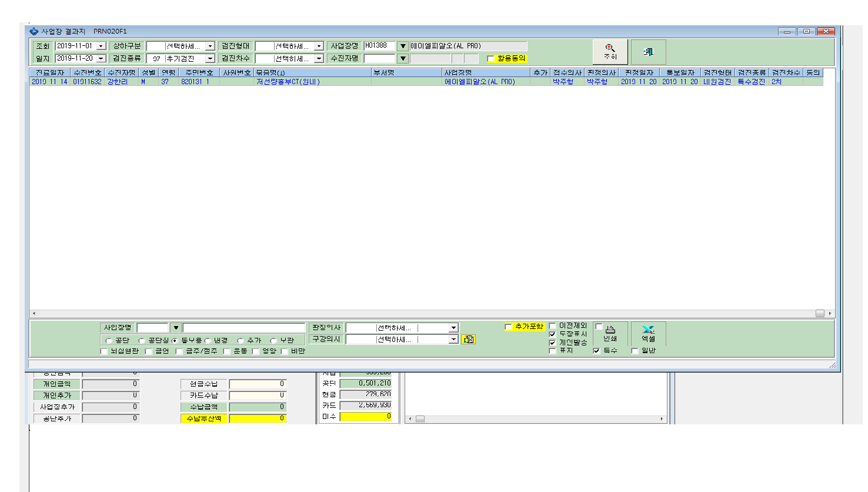Expand the 판정의사 dropdown
The image size is (868, 492).
click(x=453, y=328)
